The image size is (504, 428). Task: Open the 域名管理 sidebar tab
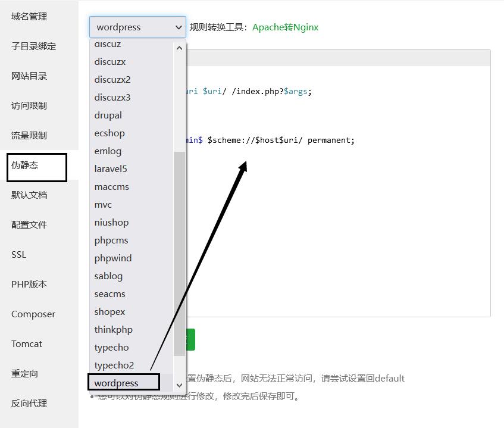click(29, 17)
